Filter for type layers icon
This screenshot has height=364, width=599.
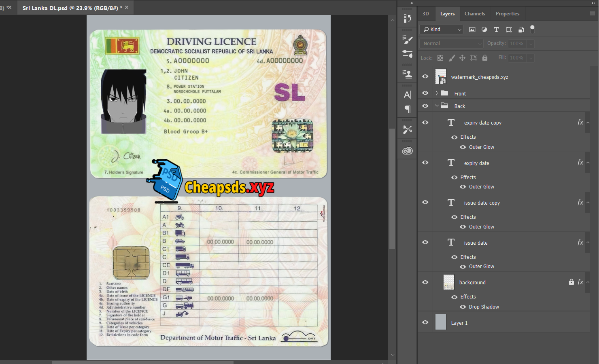pyautogui.click(x=496, y=30)
